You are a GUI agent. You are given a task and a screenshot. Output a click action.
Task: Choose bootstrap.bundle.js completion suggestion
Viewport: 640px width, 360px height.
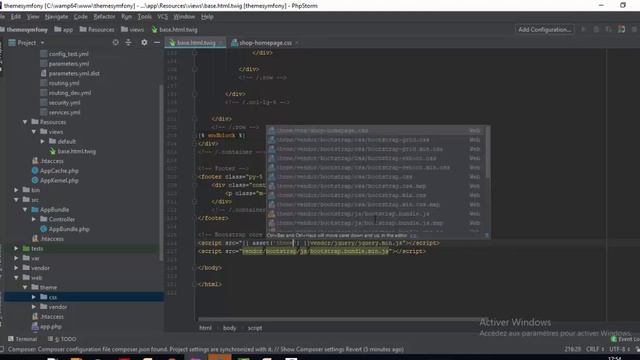click(x=376, y=214)
